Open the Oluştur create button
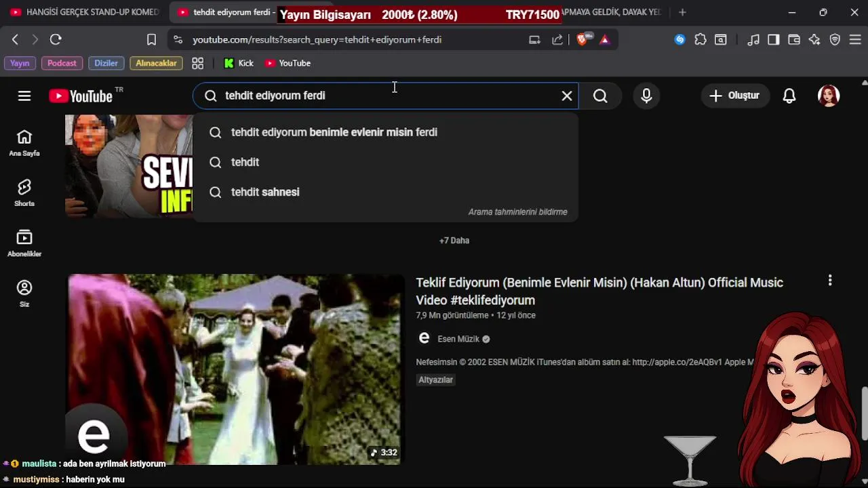 (735, 96)
